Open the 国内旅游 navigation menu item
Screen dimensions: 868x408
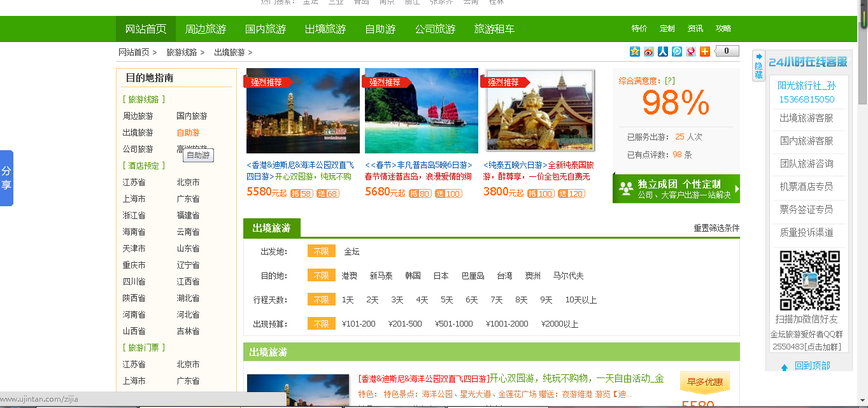[266, 29]
